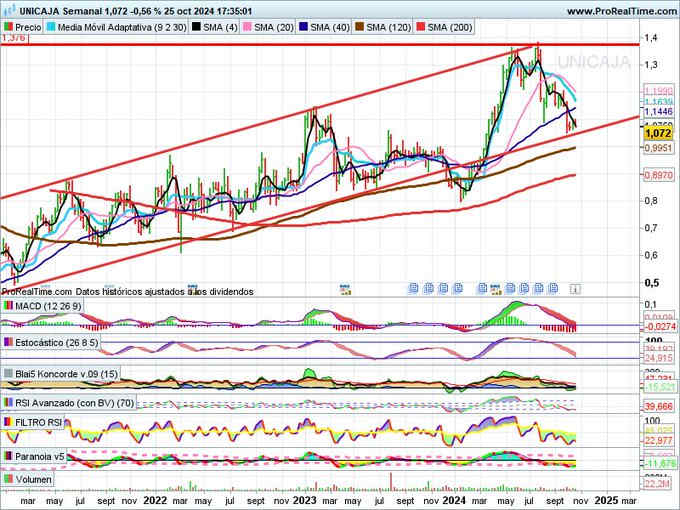Open the dividend event icon near April 2023

tap(345, 289)
